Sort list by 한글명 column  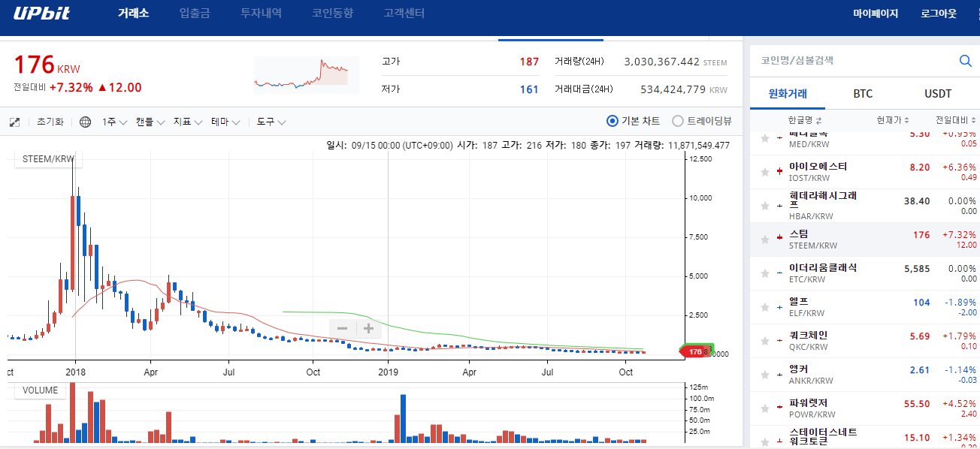[x=804, y=120]
